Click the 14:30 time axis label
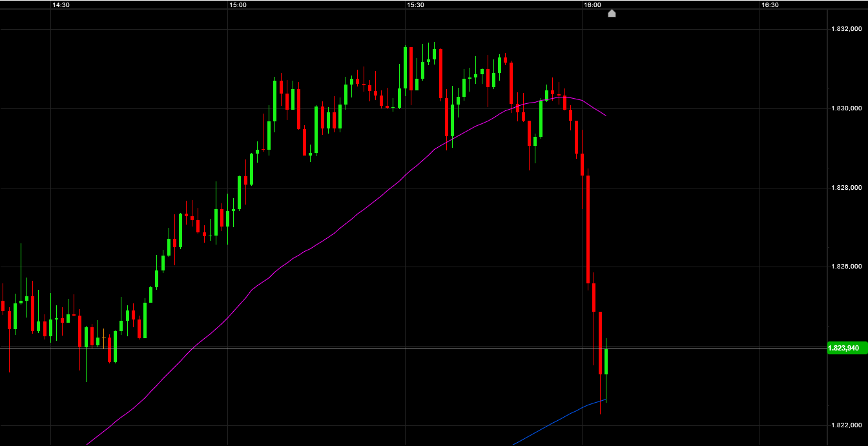This screenshot has height=446, width=868. click(61, 5)
